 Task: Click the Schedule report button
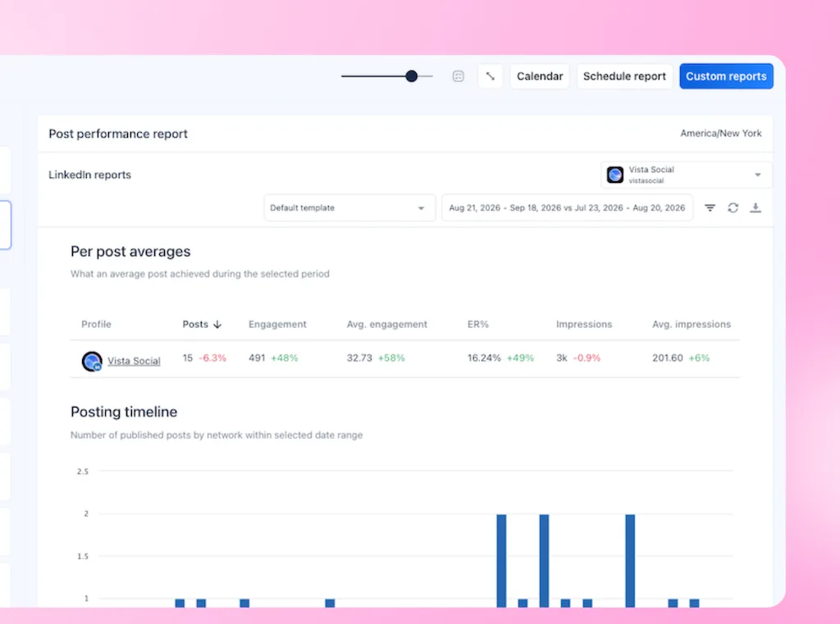[624, 76]
